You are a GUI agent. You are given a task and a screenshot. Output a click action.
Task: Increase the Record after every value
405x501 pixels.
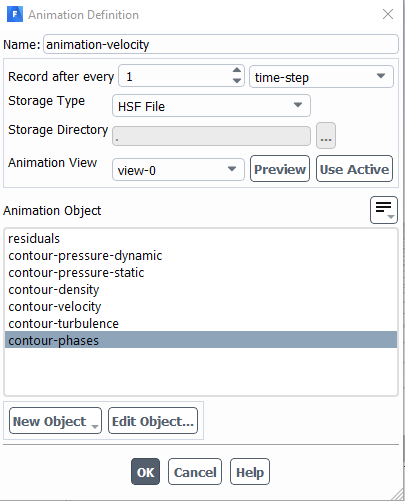coord(237,70)
